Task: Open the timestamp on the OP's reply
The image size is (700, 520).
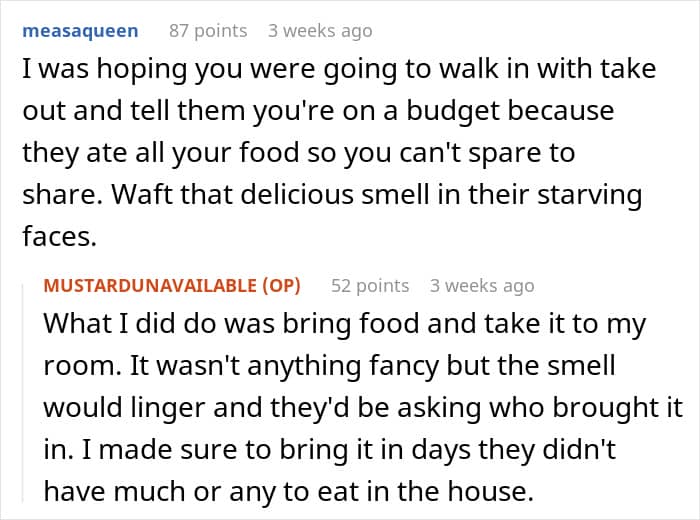Action: (482, 286)
